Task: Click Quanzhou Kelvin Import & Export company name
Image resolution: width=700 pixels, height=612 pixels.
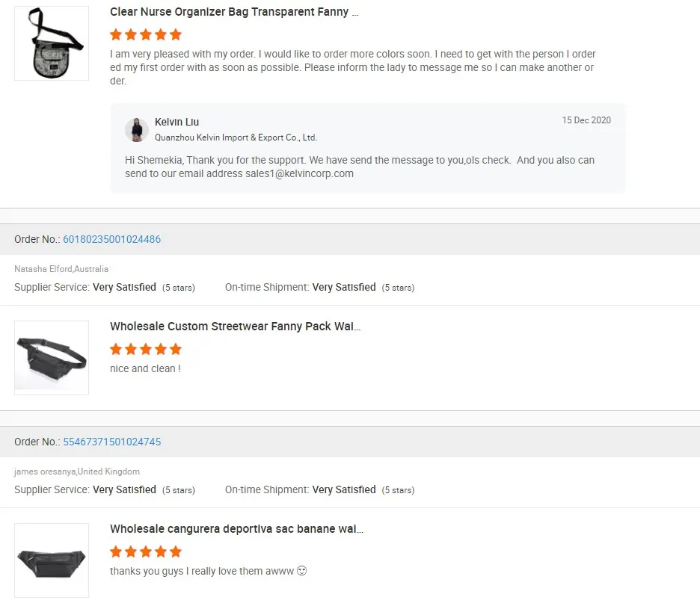Action: [236, 137]
